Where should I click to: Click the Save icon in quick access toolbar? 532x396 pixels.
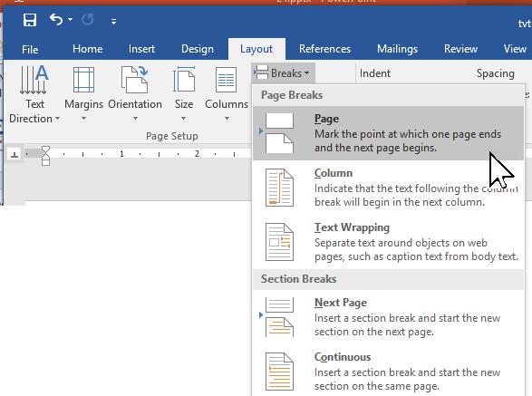30,20
